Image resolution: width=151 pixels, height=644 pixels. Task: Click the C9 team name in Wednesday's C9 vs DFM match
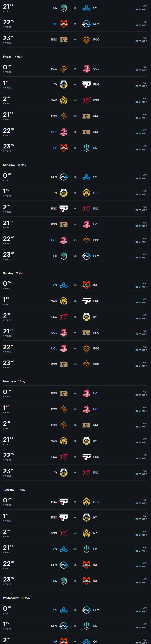pos(55,610)
